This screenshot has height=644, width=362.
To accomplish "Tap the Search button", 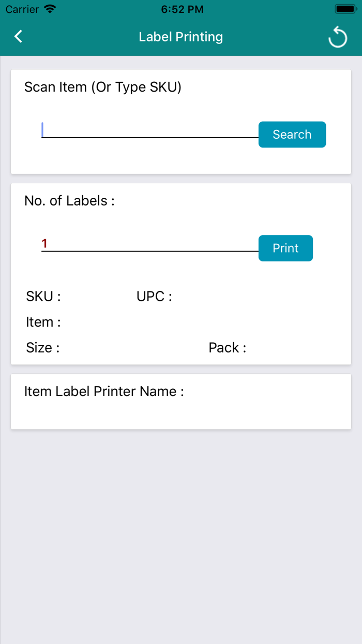I will coord(292,134).
